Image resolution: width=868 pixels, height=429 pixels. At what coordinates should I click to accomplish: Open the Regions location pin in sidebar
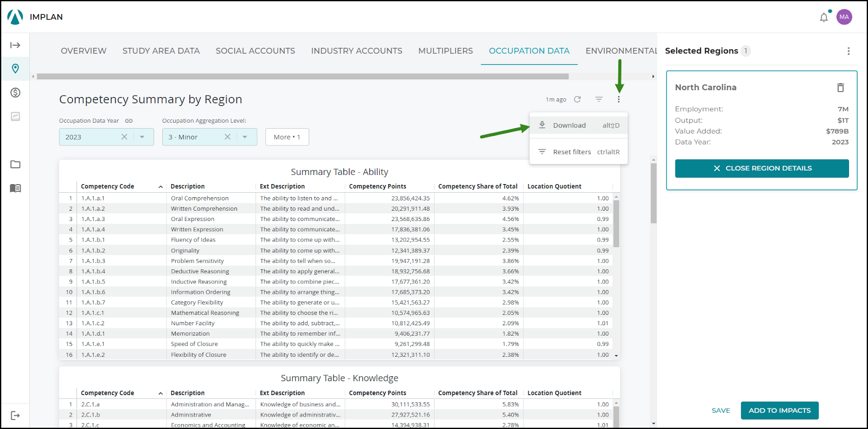tap(15, 68)
